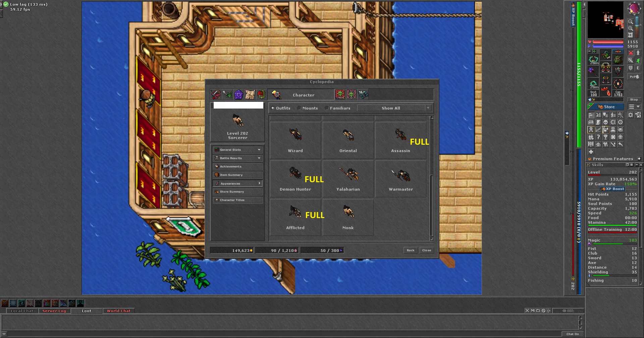This screenshot has width=644, height=338.
Task: Open the Store button with coin icon
Action: (606, 107)
